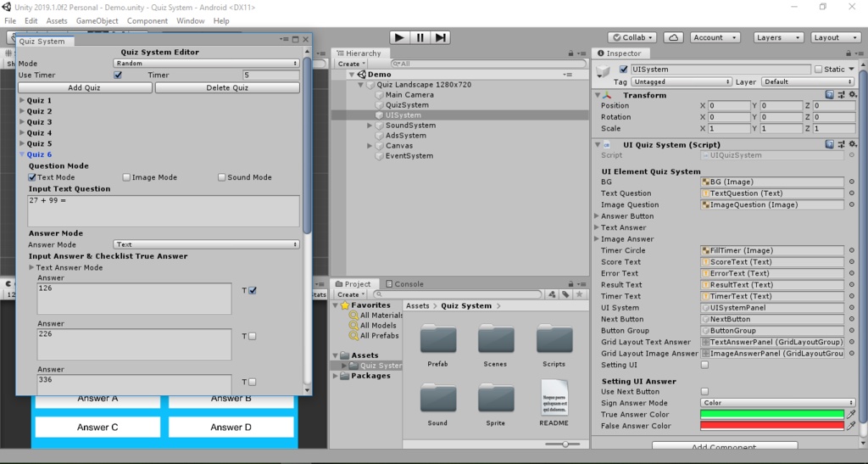Screen dimensions: 868x464
Task: Open the GameObject menu
Action: pos(97,20)
